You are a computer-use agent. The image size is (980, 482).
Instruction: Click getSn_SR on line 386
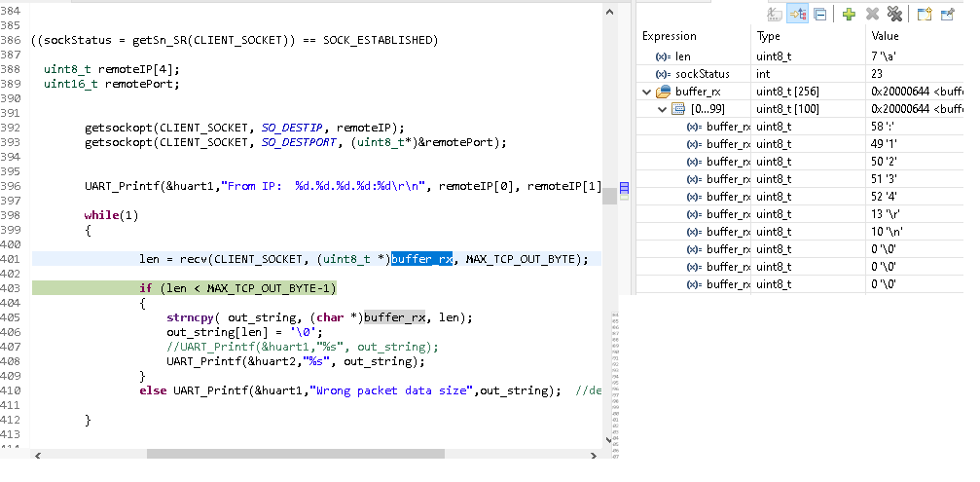(x=160, y=40)
